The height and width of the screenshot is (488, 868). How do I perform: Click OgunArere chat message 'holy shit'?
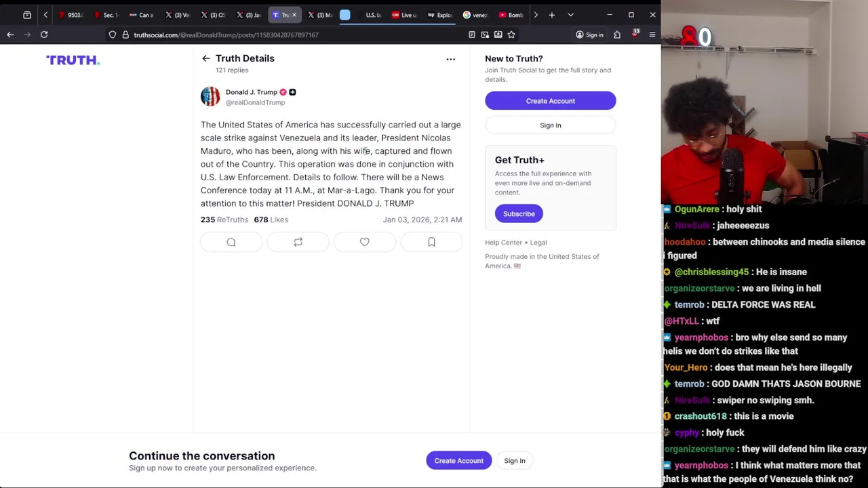click(x=743, y=209)
